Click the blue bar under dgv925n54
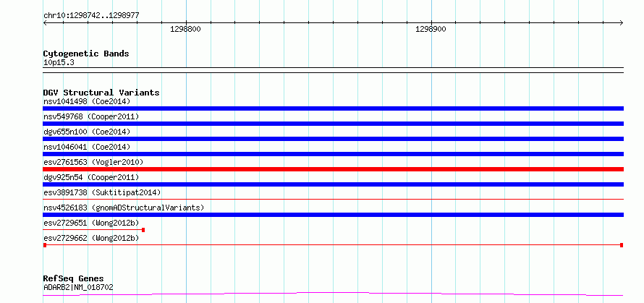This screenshot has height=303, width=644. click(333, 184)
